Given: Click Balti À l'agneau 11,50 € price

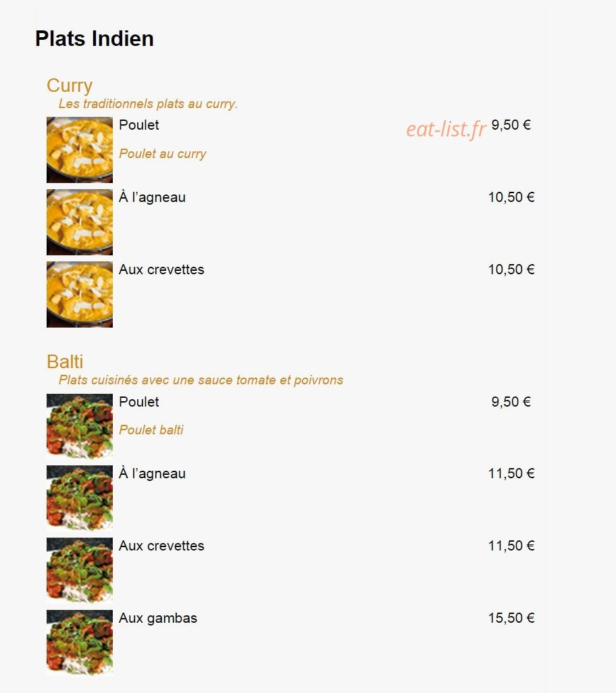Looking at the screenshot, I should pyautogui.click(x=511, y=473).
